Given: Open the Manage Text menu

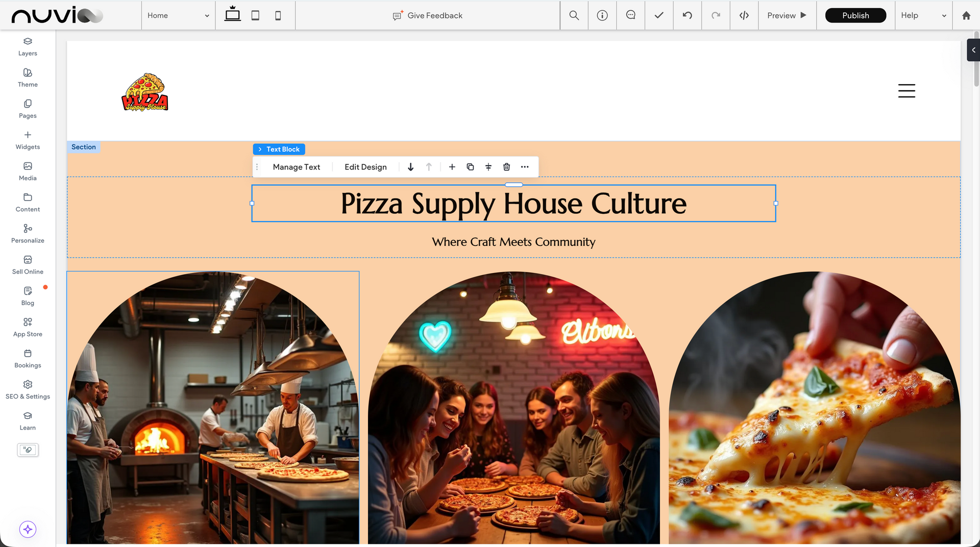Looking at the screenshot, I should (x=296, y=167).
